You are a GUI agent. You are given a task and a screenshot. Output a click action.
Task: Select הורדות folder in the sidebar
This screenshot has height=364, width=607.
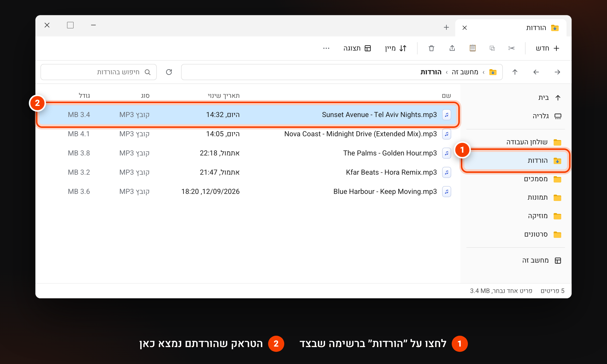[516, 161]
